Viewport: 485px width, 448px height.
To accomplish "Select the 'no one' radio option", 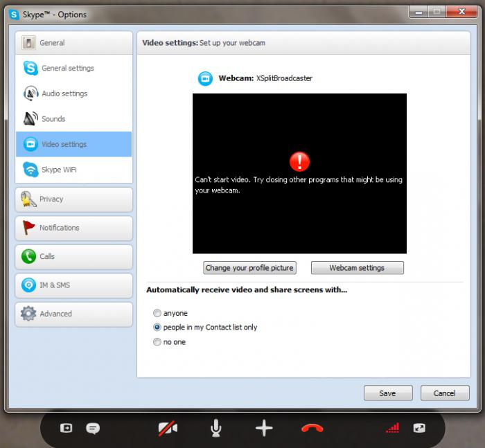I will tap(157, 342).
